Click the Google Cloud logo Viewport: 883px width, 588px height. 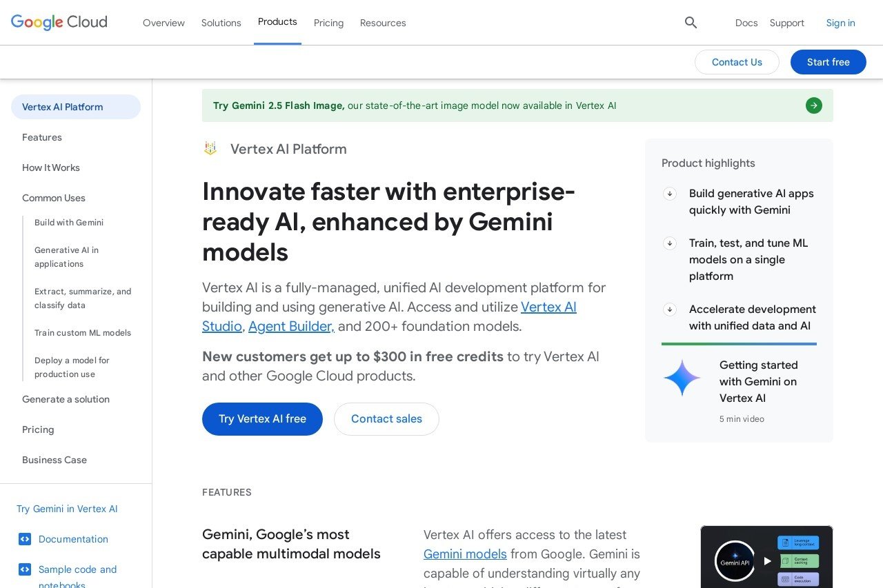pyautogui.click(x=59, y=22)
